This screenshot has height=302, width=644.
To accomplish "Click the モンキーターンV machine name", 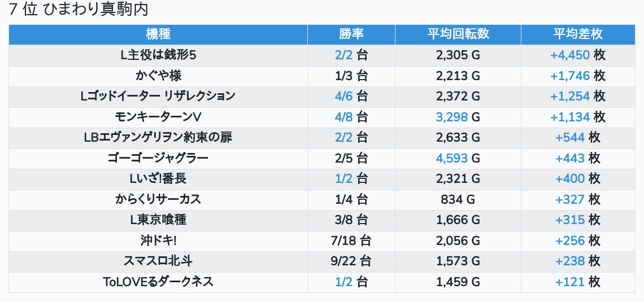I will click(158, 117).
